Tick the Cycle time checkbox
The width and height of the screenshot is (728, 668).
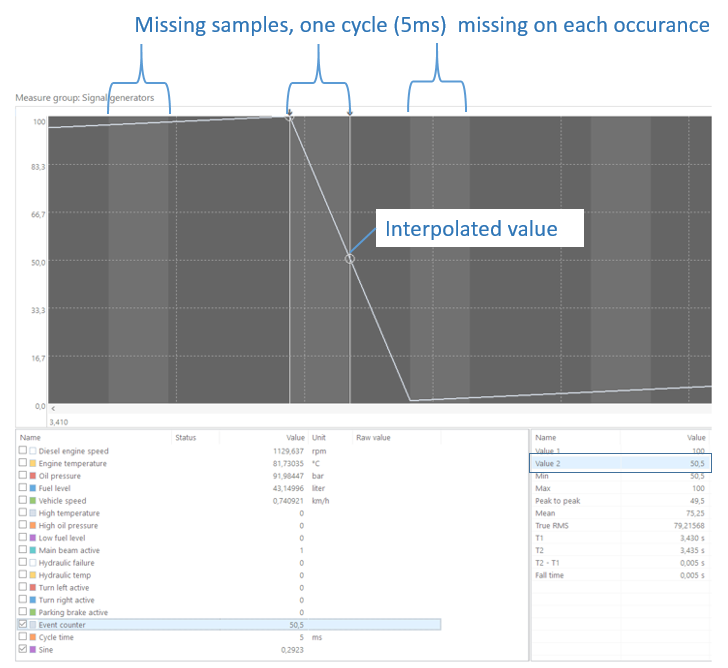click(x=23, y=636)
